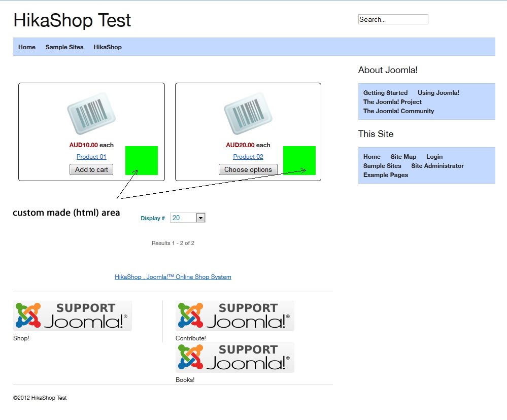Open the Display # dropdown arrow

(200, 218)
